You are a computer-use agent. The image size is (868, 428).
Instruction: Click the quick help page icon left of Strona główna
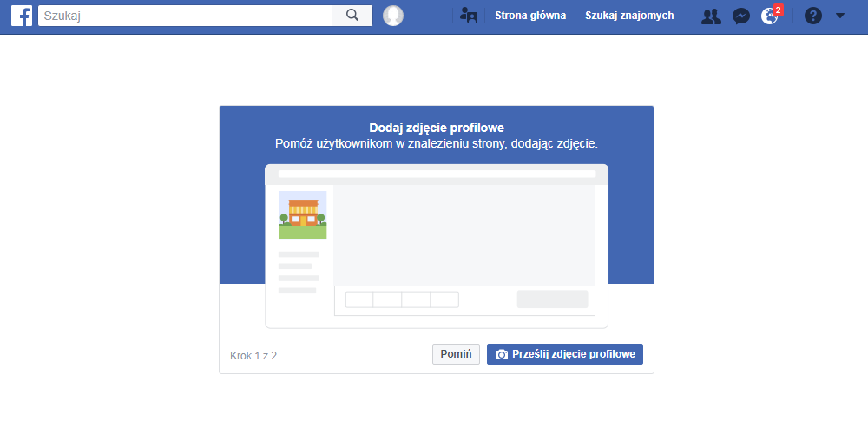469,16
